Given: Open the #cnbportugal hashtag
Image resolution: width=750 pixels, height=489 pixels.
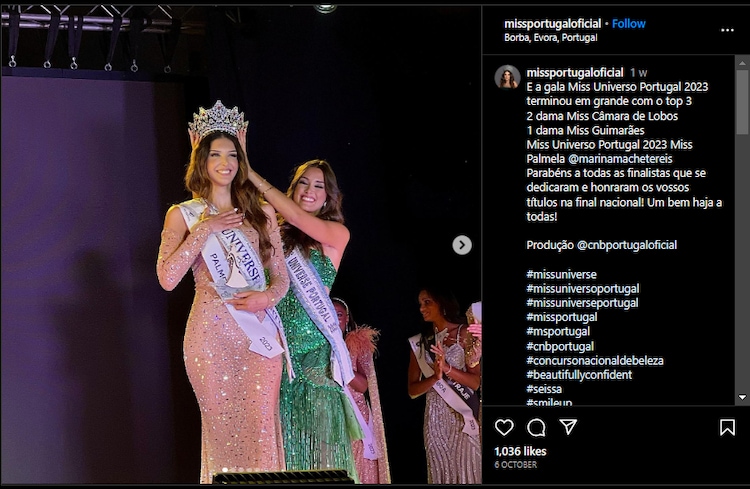Looking at the screenshot, I should click(x=560, y=346).
